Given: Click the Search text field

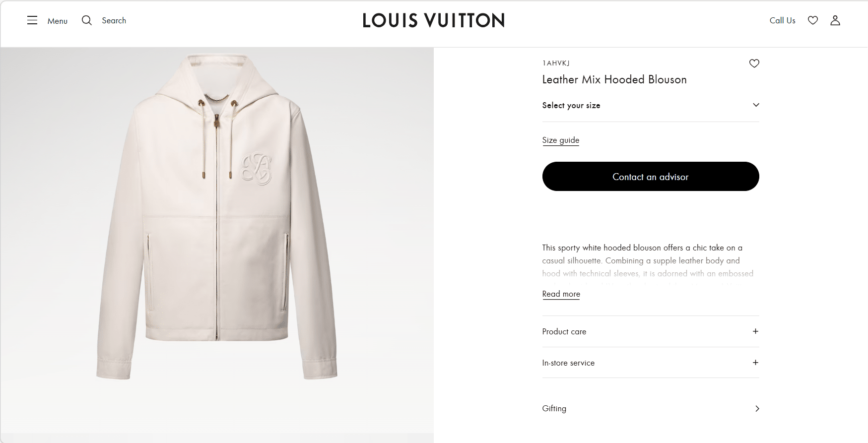Looking at the screenshot, I should click(114, 20).
